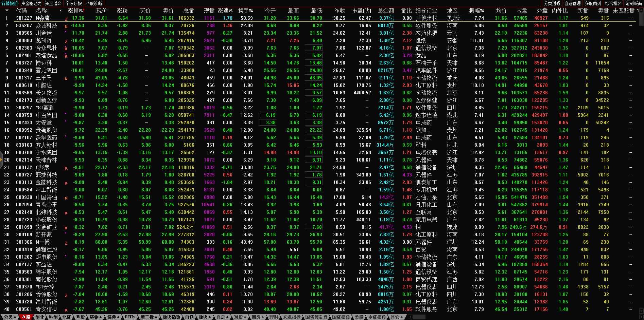Select the 川金诺 stock row
The height and width of the screenshot is (320, 644).
(44, 33)
